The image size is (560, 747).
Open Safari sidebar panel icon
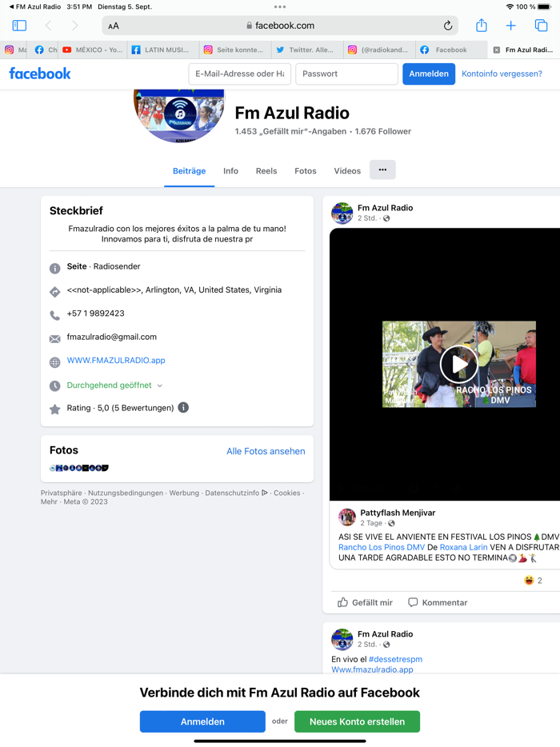click(19, 26)
